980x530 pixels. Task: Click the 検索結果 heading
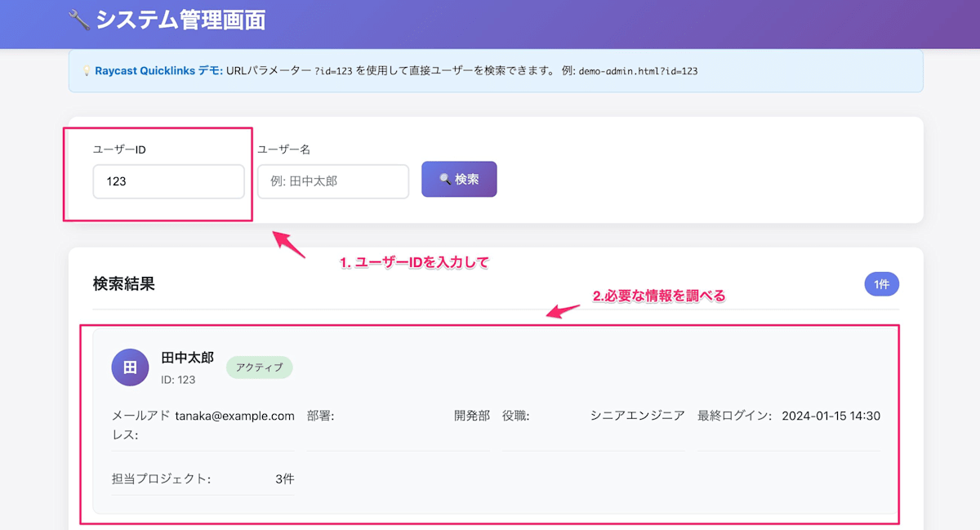(x=124, y=284)
